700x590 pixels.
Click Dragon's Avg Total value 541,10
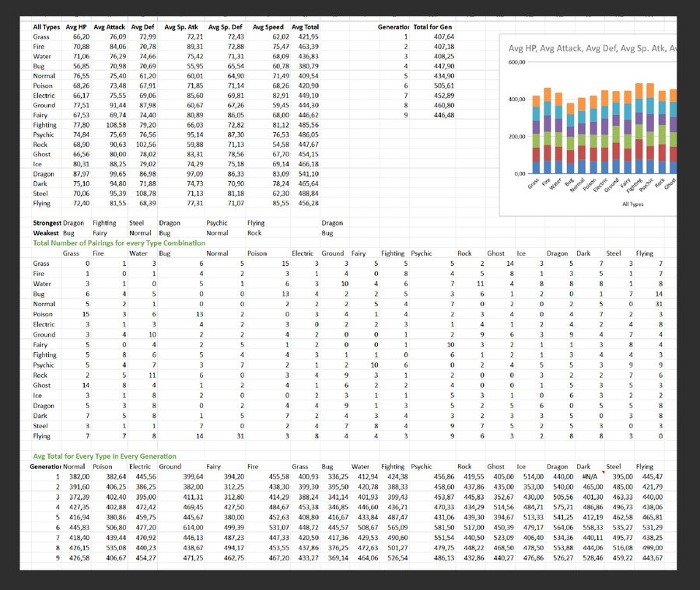309,173
